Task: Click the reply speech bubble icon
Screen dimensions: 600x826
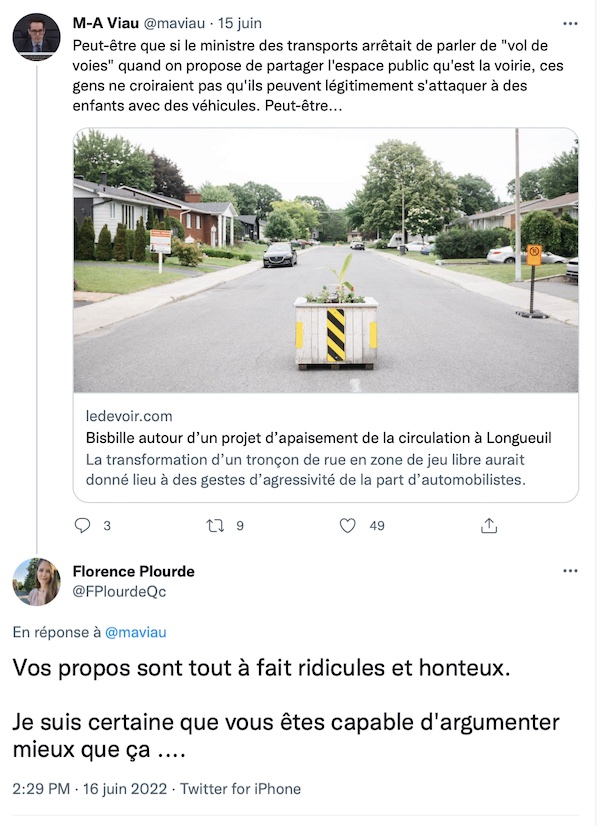Action: 82,525
